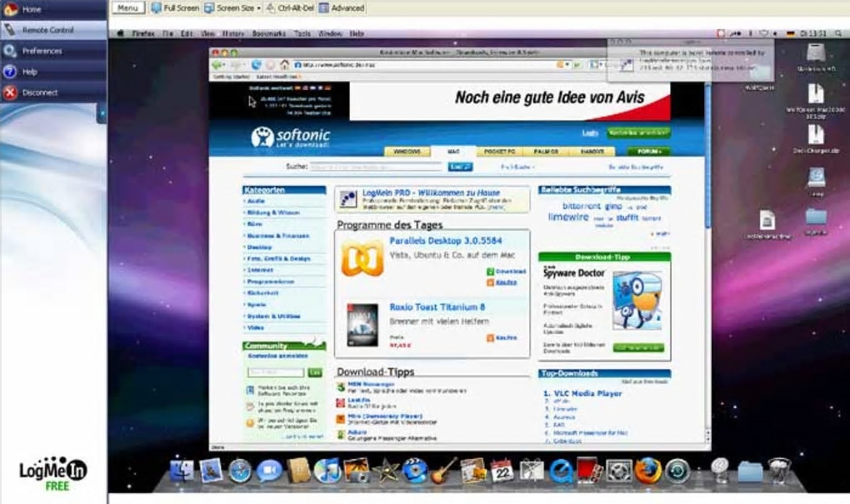Open the green FORUM button
850x504 pixels.
(x=648, y=152)
